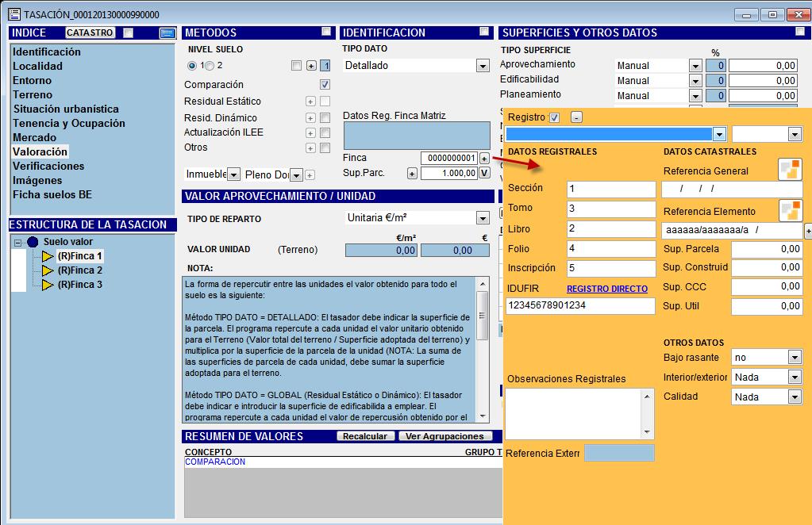Open Planeamiento Manual dropdown

coord(695,96)
